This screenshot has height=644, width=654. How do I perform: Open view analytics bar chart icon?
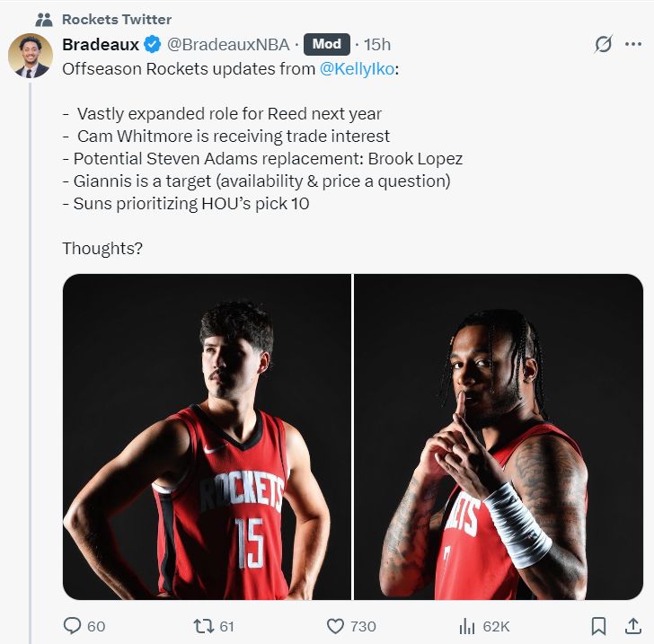click(x=467, y=626)
